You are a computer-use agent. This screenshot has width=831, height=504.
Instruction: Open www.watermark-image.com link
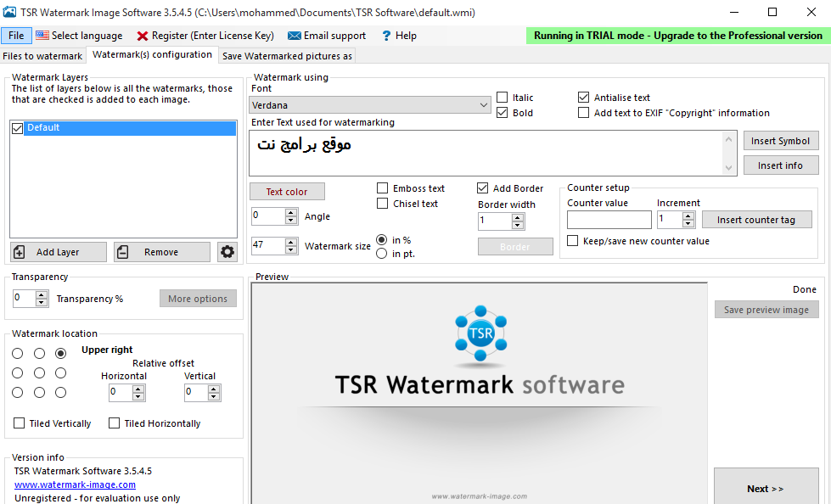point(75,484)
